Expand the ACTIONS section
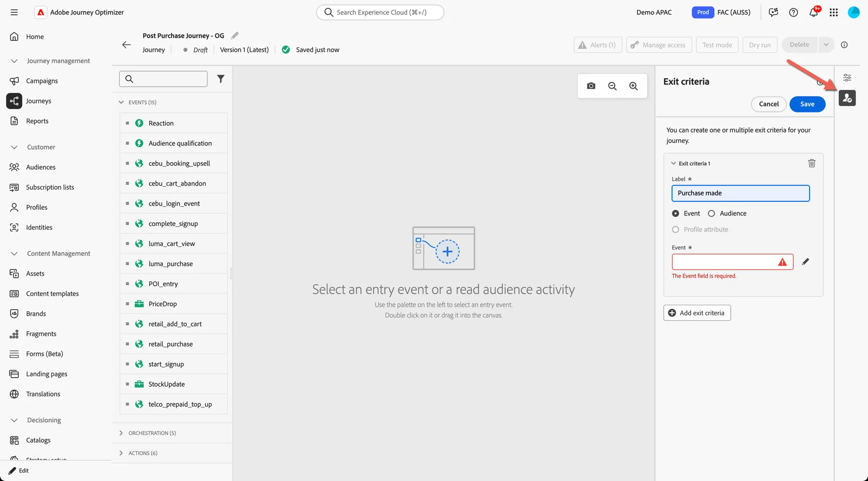The height and width of the screenshot is (481, 868). (x=121, y=453)
